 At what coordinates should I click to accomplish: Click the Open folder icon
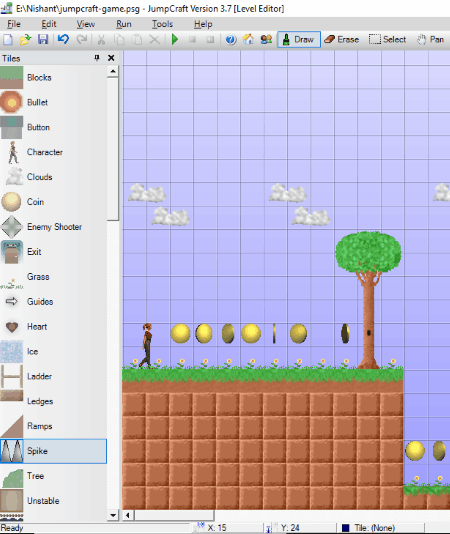(x=26, y=40)
